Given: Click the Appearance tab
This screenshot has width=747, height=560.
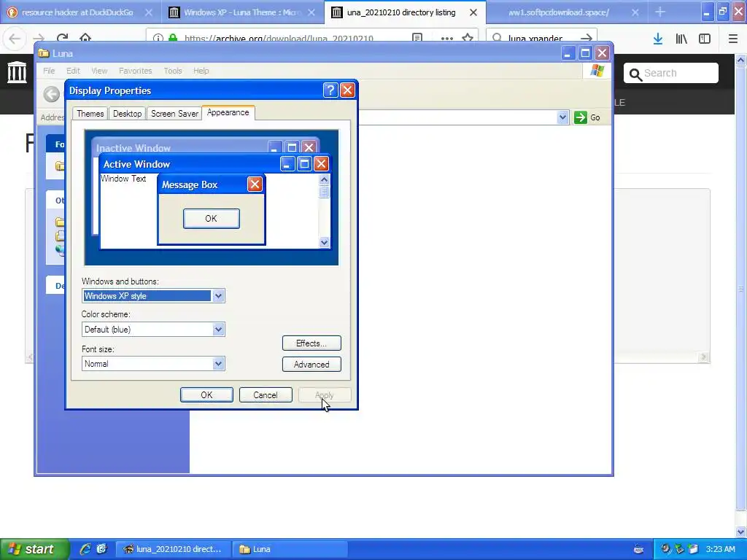Looking at the screenshot, I should (228, 112).
